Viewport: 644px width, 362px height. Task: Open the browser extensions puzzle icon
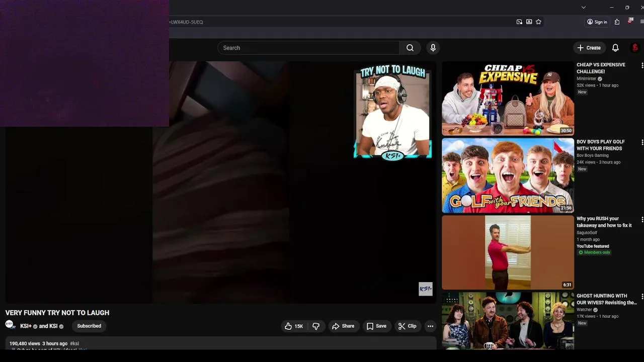point(617,22)
